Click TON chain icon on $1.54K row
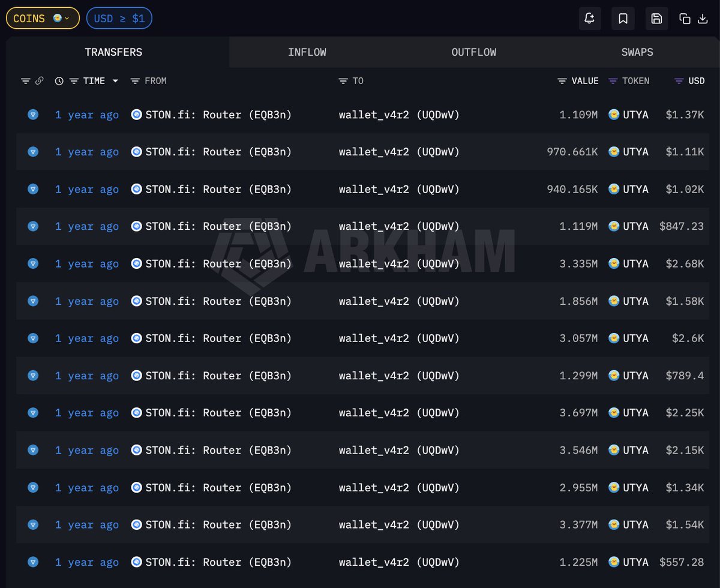The height and width of the screenshot is (588, 720). [x=33, y=524]
